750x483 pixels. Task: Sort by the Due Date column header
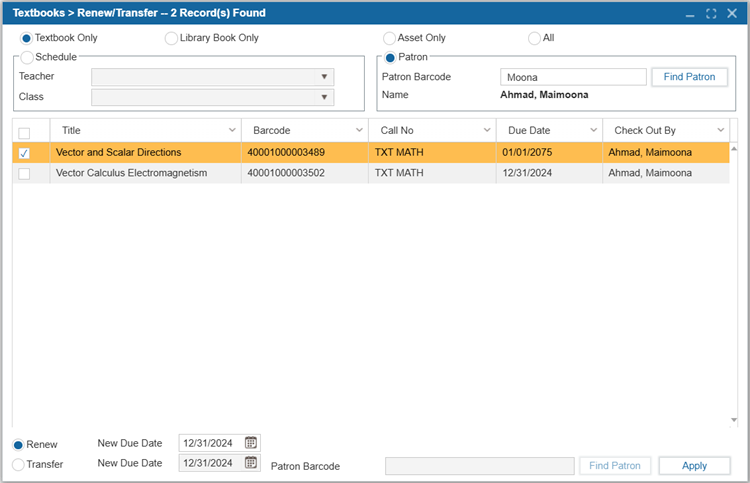click(x=529, y=130)
